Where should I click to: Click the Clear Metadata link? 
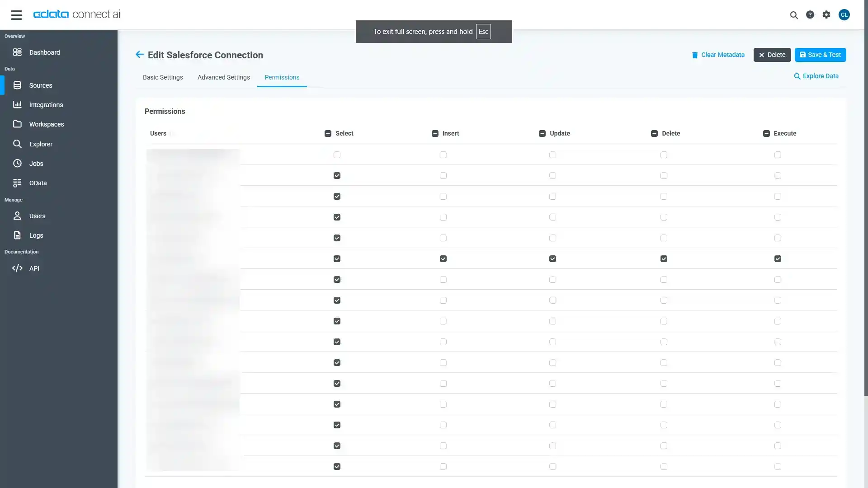coord(718,55)
